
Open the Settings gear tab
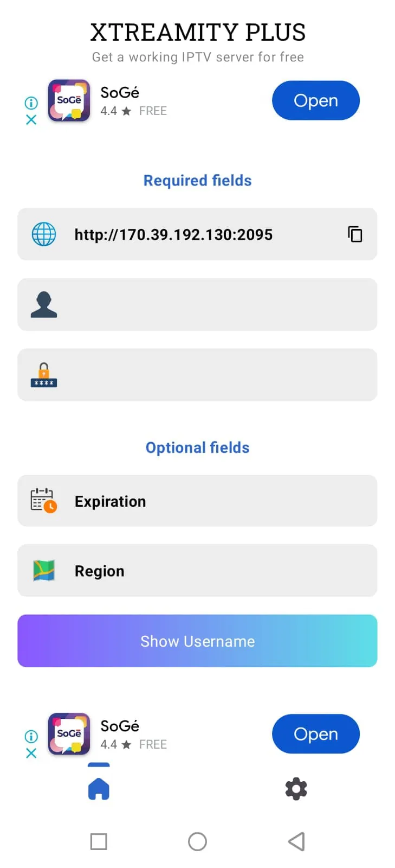tap(296, 788)
